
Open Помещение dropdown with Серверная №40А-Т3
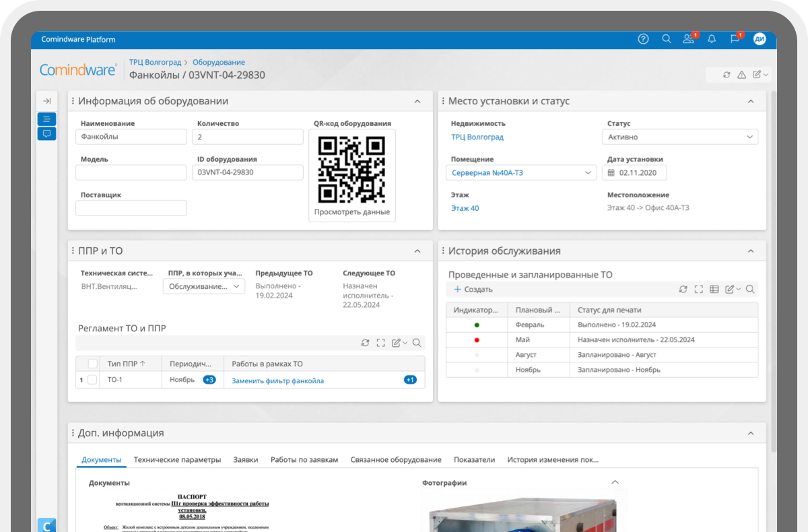520,173
